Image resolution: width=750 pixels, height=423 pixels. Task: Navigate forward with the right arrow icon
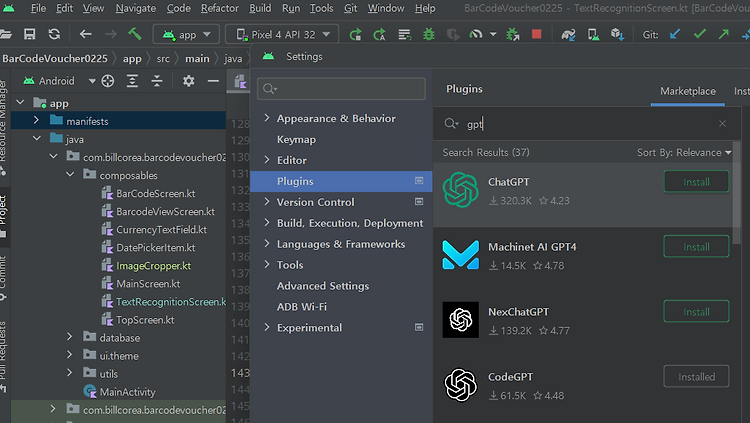[x=110, y=34]
